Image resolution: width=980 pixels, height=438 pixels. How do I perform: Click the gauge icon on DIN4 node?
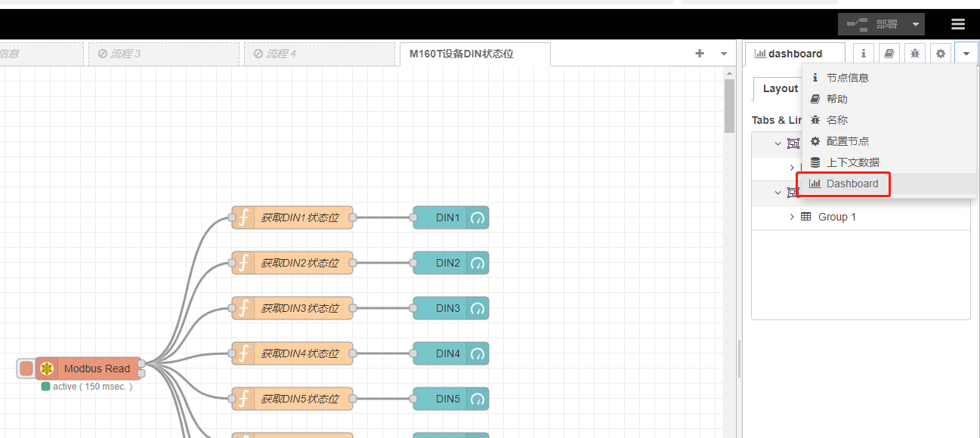click(x=478, y=353)
